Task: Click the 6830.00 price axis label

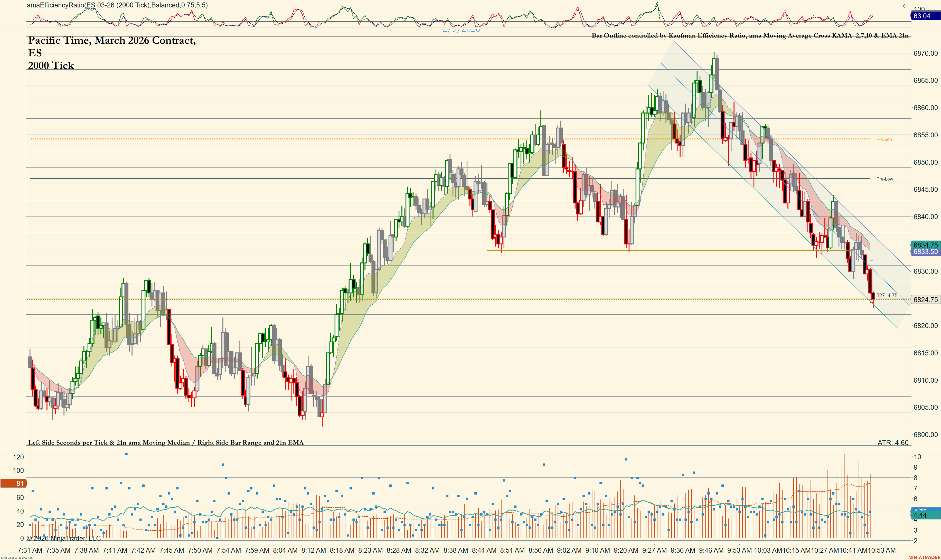Action: (x=926, y=271)
